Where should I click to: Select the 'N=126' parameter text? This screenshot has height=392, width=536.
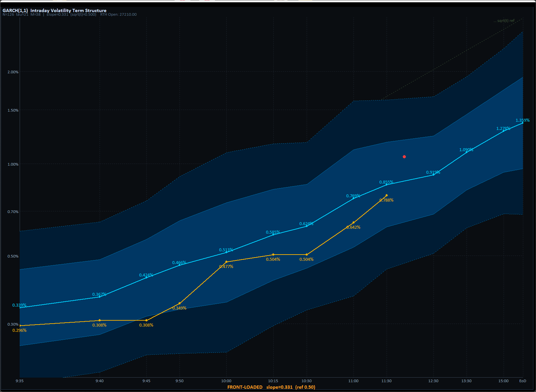[8, 14]
